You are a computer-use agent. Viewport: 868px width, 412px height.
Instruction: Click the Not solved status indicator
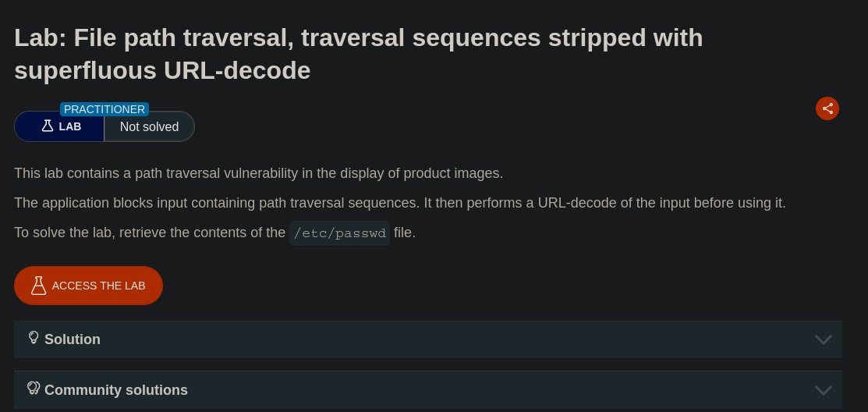149,126
